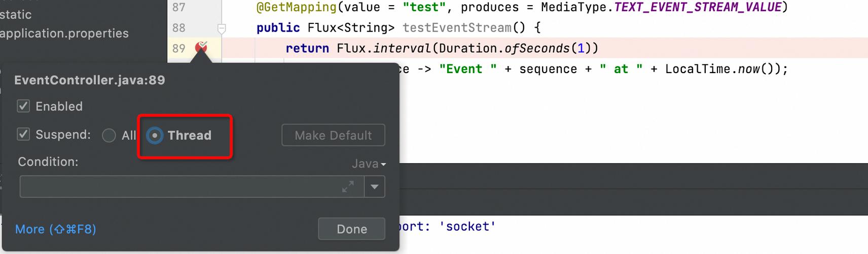Select the Thread suspend radio option
Viewport: 868px width, 254px height.
pyautogui.click(x=155, y=136)
